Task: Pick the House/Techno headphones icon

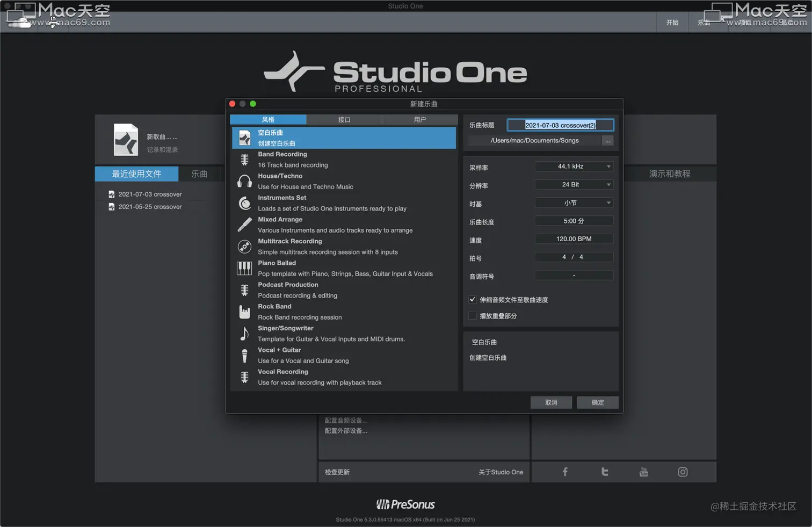Action: coord(244,181)
